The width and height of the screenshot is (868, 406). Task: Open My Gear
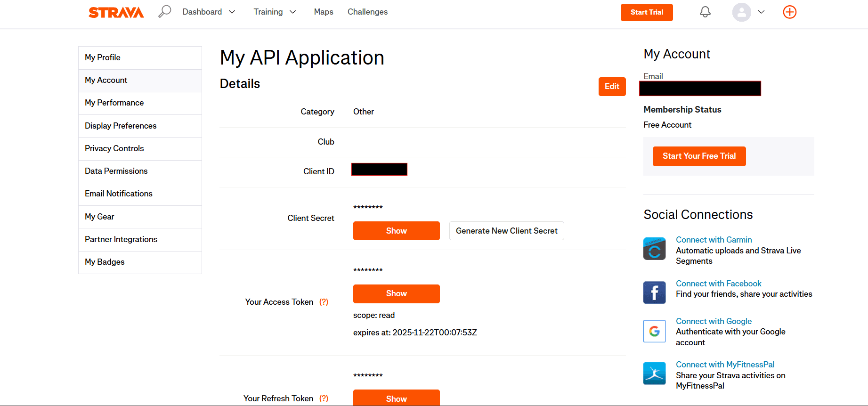[x=140, y=217]
